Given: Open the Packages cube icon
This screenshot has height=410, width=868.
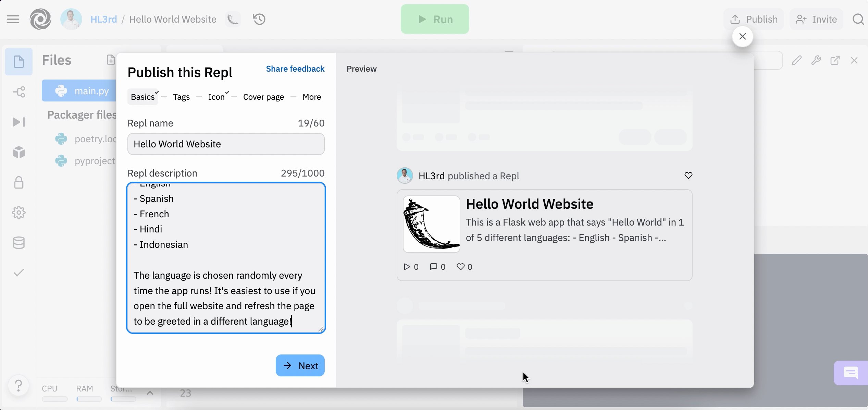Looking at the screenshot, I should (19, 152).
